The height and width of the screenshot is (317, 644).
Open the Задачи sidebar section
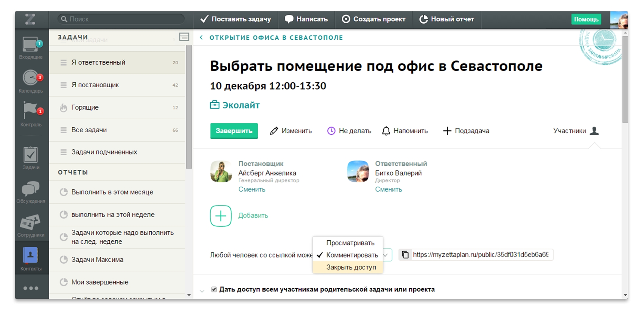(31, 158)
